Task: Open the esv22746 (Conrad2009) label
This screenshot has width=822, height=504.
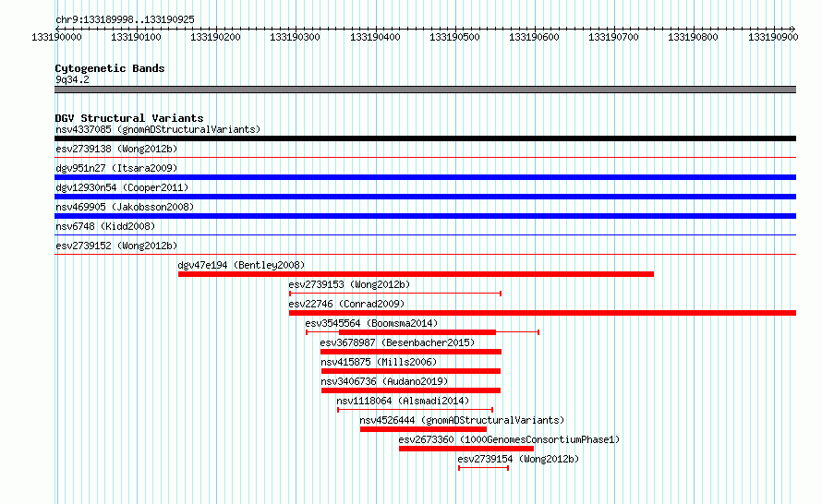Action: click(x=346, y=304)
